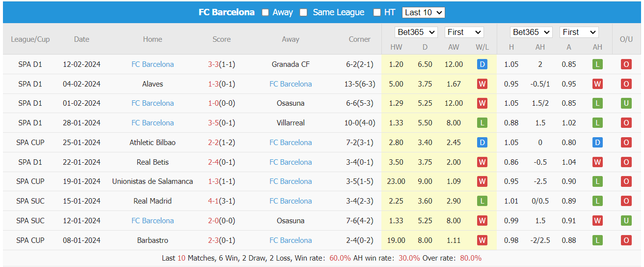The width and height of the screenshot is (644, 267).
Task: Open the Real Madrid team link
Action: click(x=152, y=201)
